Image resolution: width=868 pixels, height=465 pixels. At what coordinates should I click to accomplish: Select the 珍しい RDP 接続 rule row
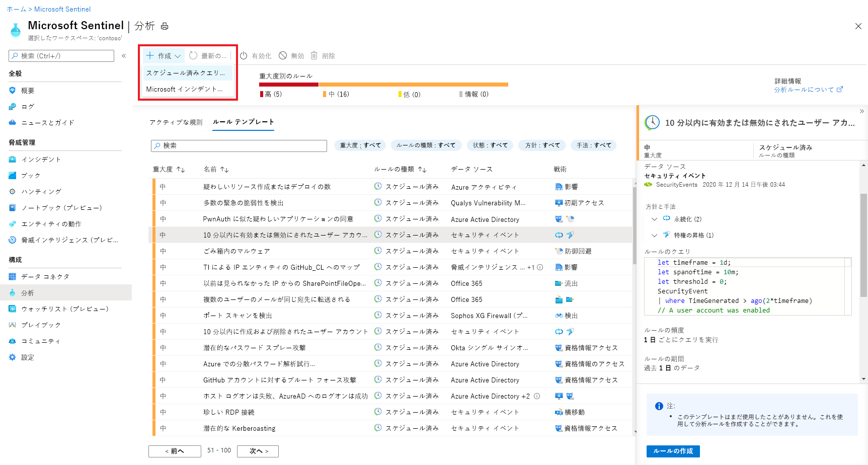tap(390, 412)
